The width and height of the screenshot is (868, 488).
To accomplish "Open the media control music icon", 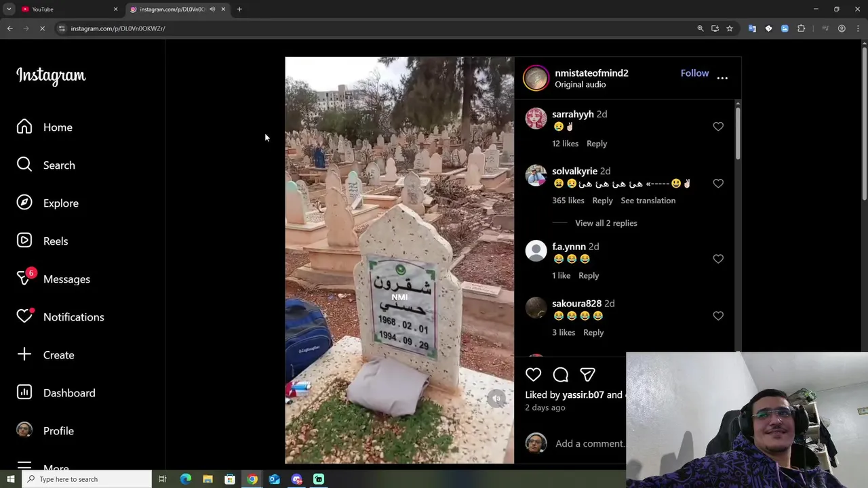I will point(825,28).
